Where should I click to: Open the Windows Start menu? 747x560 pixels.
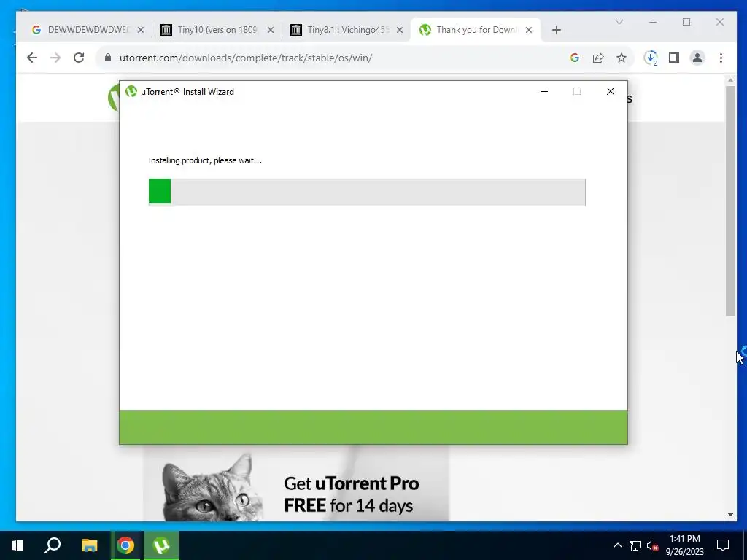[18, 545]
